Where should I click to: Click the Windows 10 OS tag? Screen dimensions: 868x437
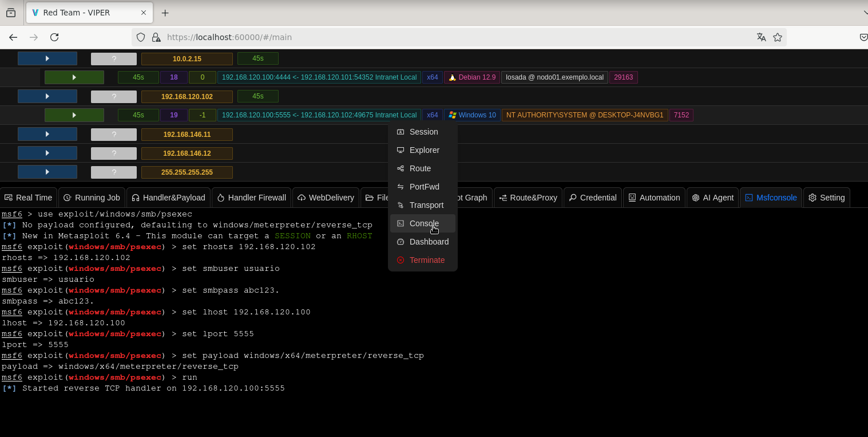pyautogui.click(x=472, y=115)
